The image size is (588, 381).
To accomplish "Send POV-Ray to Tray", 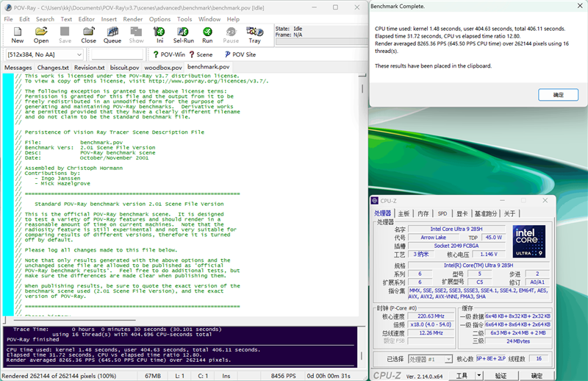I will coord(254,35).
